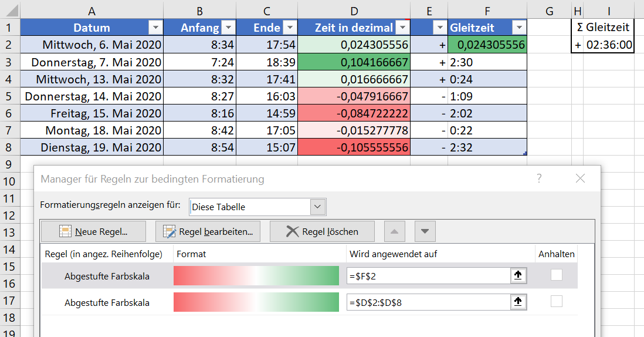Open the Anfang column filter dropdown
644x337 pixels.
228,28
